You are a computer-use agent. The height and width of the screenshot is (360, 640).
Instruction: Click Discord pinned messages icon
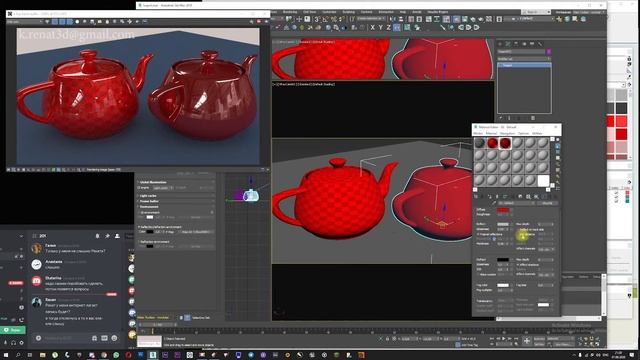107,236
